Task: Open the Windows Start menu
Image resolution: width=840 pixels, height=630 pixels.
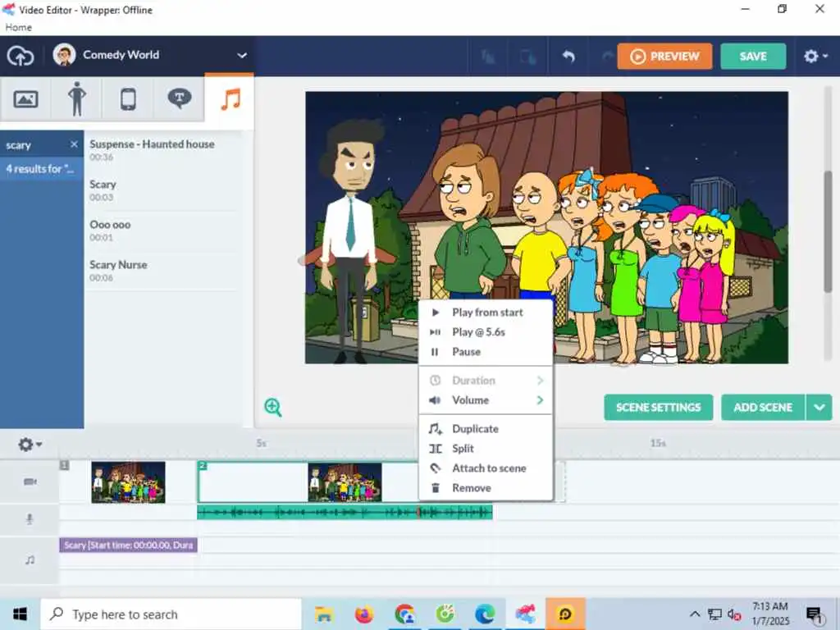Action: 20,614
